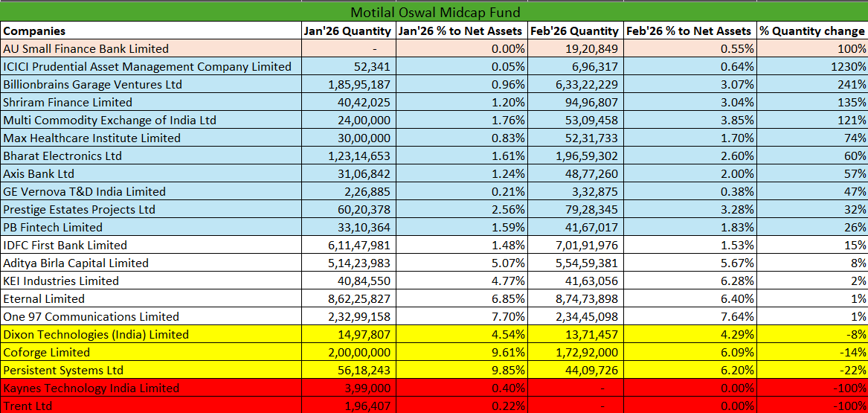The image size is (868, 413).
Task: Select the Jan'26 Quantity header cell
Action: [x=348, y=31]
